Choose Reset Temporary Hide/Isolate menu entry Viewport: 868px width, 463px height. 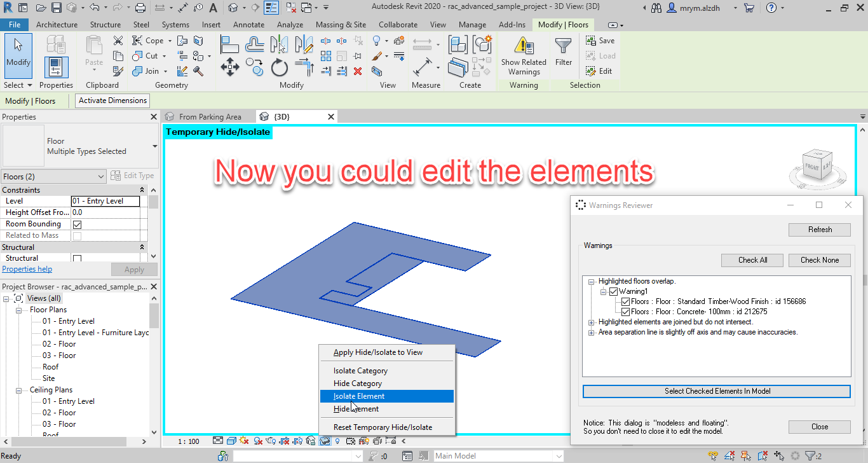tap(387, 427)
